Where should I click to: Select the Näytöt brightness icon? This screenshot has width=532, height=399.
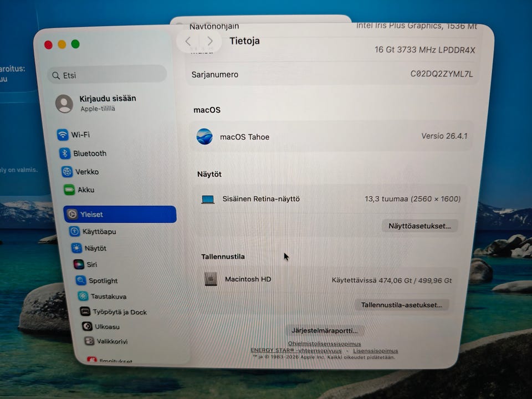pyautogui.click(x=76, y=248)
